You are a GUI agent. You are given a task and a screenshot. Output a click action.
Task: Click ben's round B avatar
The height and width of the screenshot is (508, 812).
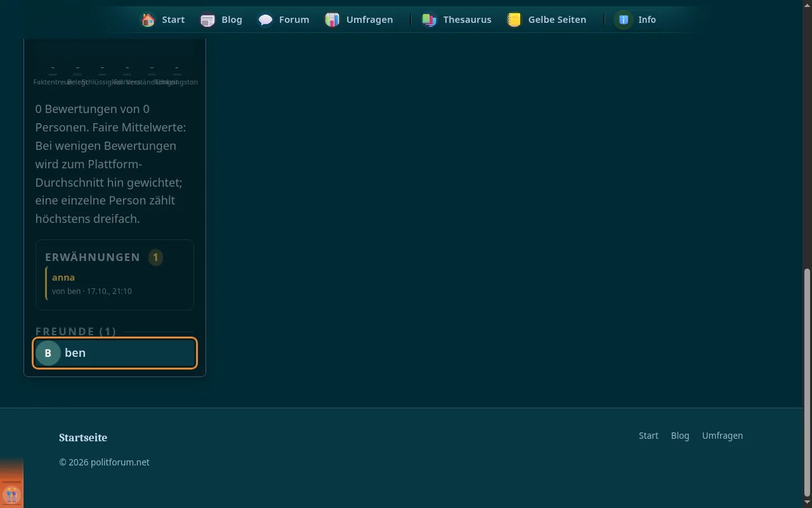coord(48,353)
